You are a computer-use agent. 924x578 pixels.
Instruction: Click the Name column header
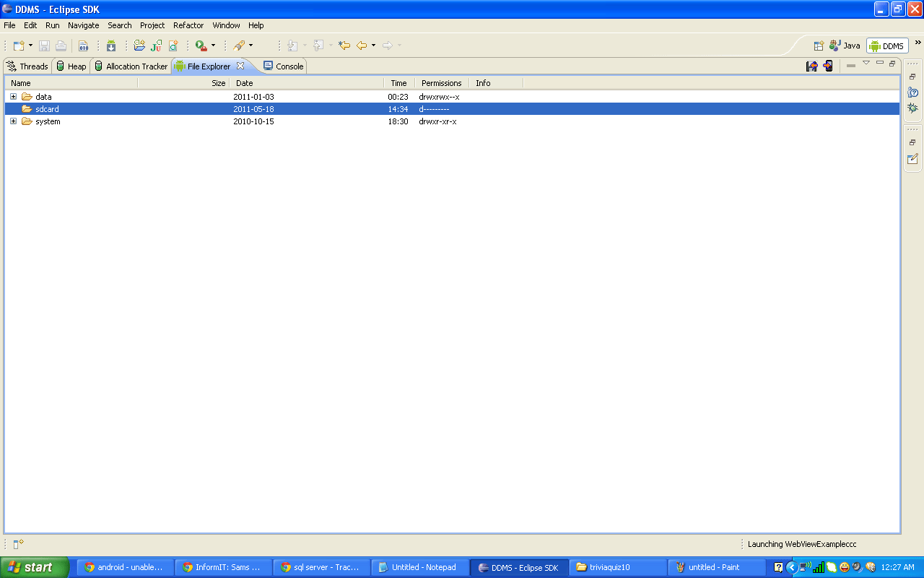click(x=71, y=83)
